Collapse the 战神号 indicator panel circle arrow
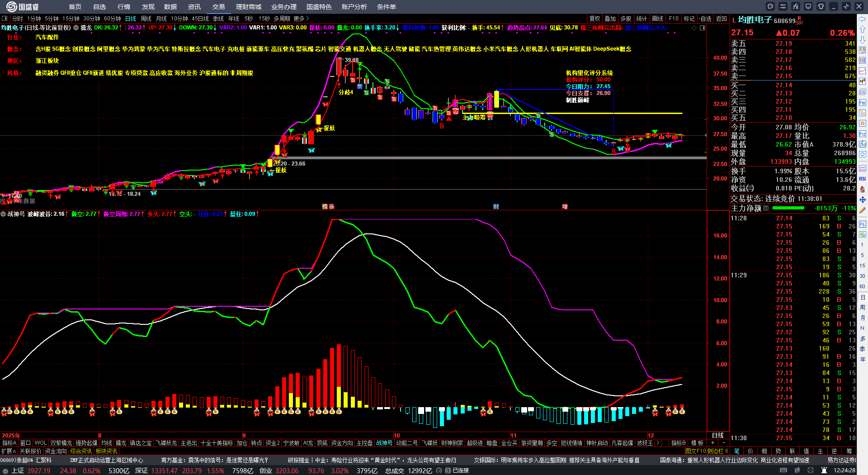The image size is (868, 475). click(x=4, y=214)
